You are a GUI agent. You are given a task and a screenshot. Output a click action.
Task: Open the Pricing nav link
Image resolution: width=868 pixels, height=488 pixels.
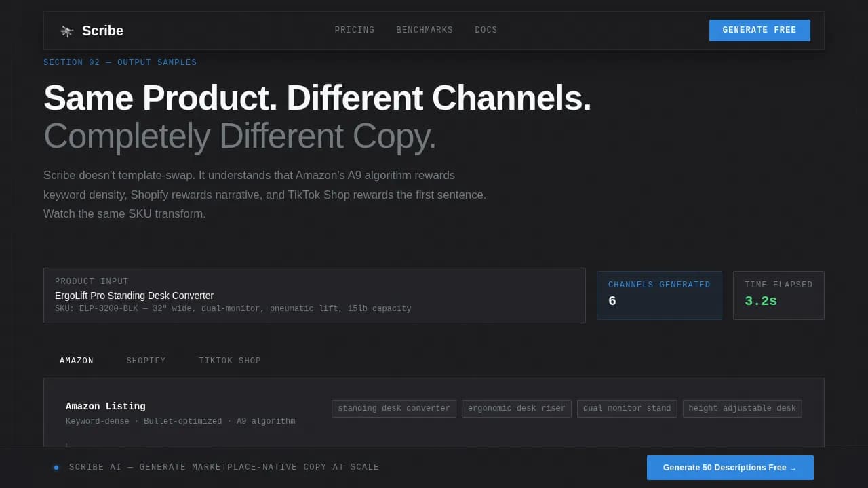click(x=355, y=30)
